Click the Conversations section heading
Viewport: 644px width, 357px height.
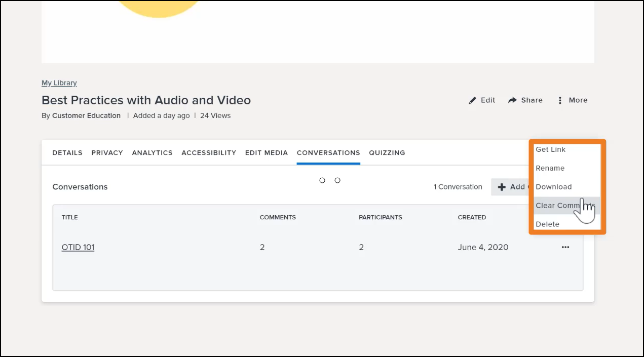[x=80, y=187]
